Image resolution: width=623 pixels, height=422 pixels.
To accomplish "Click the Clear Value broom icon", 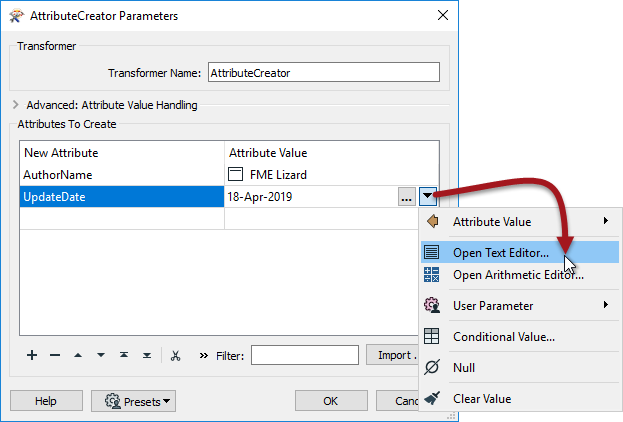I will (x=432, y=398).
